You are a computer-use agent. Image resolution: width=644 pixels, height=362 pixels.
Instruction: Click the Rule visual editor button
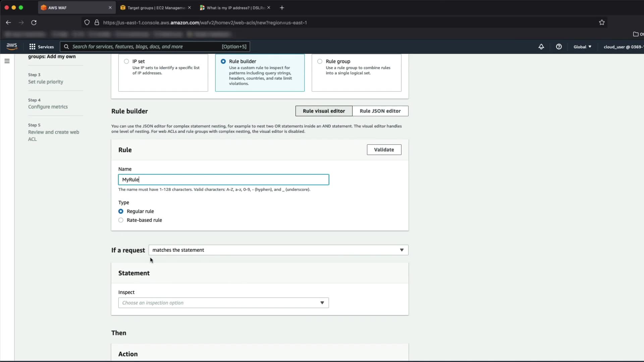[x=324, y=111]
